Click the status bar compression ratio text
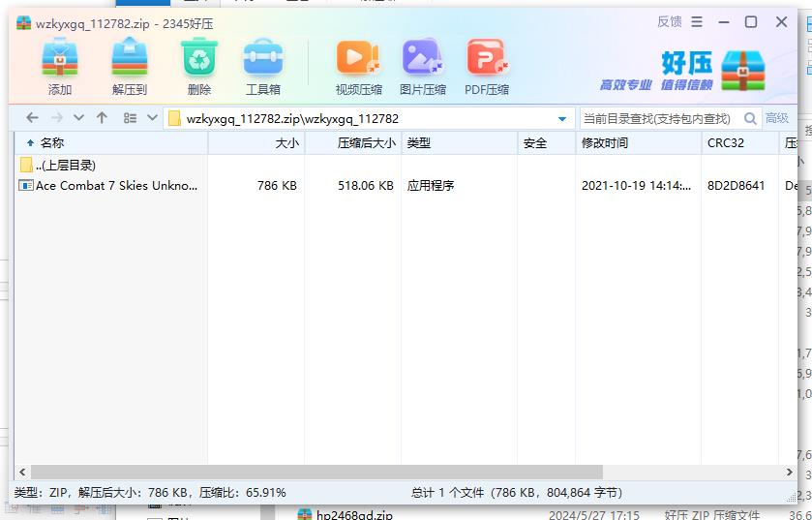The height and width of the screenshot is (520, 812). point(242,493)
